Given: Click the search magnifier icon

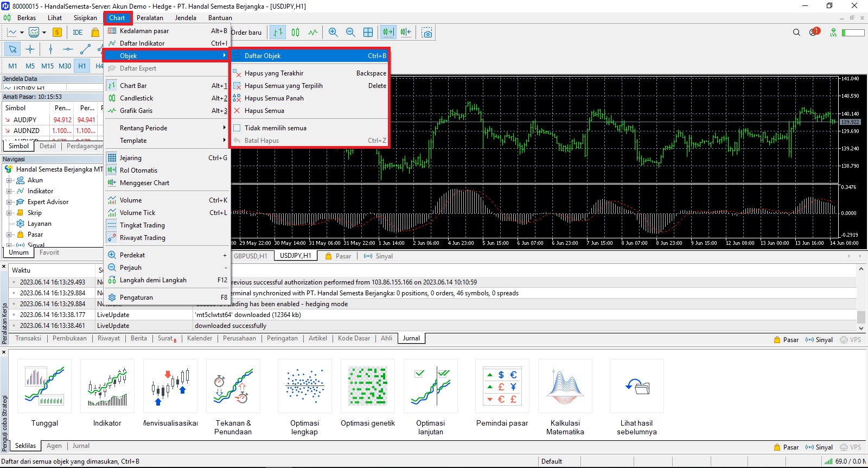Looking at the screenshot, I should click(x=796, y=33).
